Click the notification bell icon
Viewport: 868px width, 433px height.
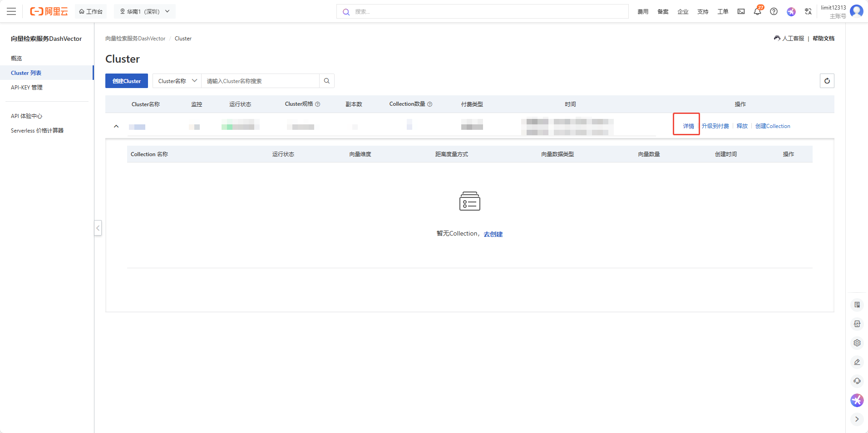coord(757,11)
